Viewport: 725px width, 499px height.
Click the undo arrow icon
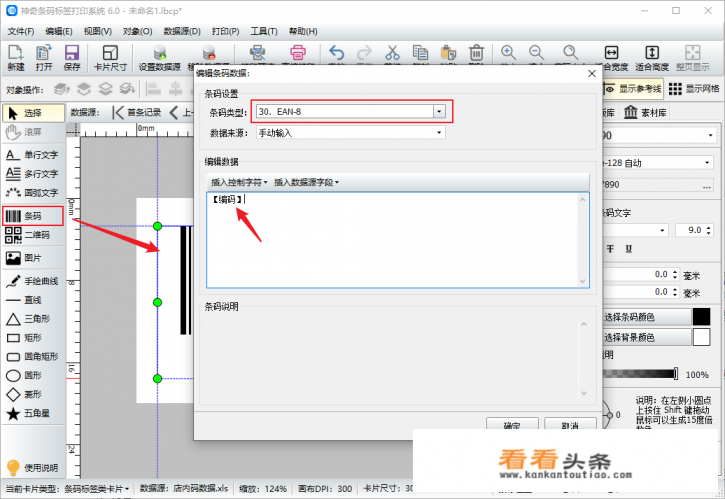336,53
